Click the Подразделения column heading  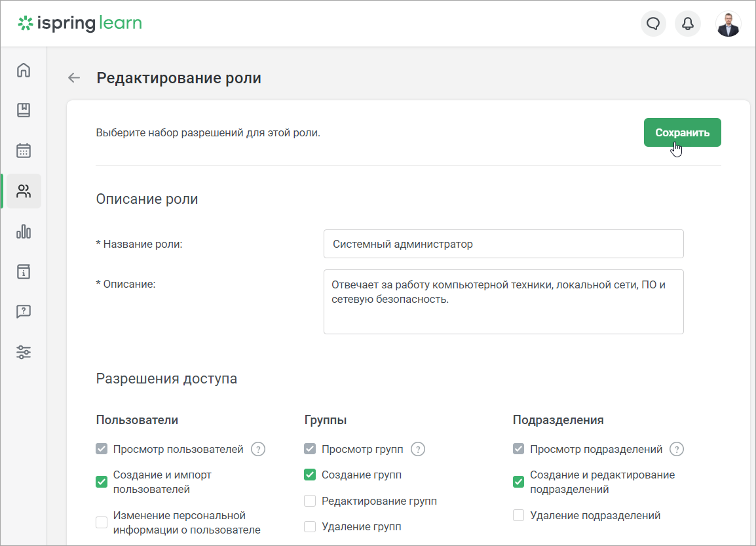point(558,420)
